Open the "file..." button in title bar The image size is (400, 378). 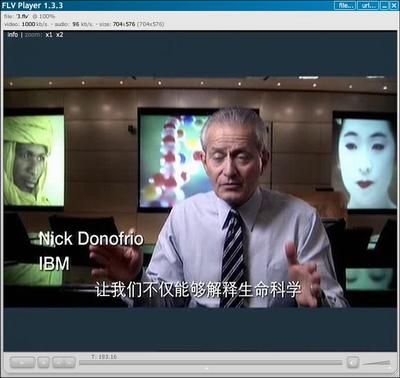coord(345,5)
